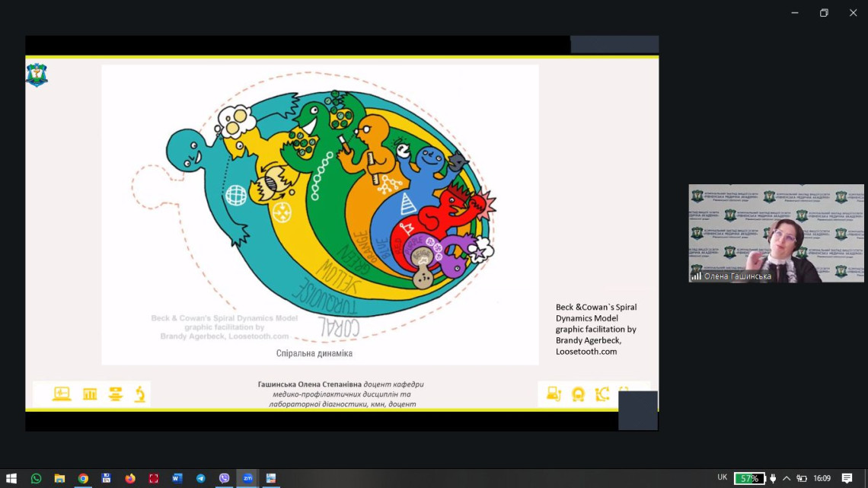Open the red screen capture app icon
This screenshot has height=488, width=868.
point(154,479)
